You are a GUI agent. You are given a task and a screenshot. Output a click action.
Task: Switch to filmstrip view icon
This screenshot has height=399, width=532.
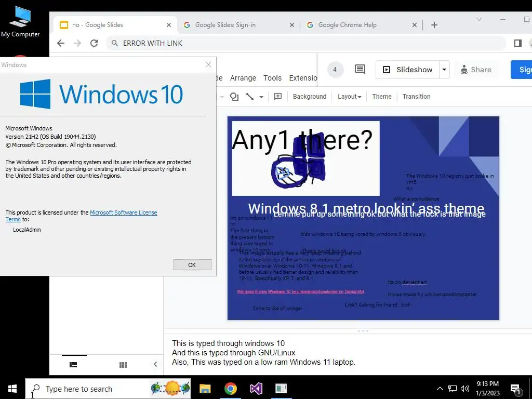pyautogui.click(x=73, y=365)
